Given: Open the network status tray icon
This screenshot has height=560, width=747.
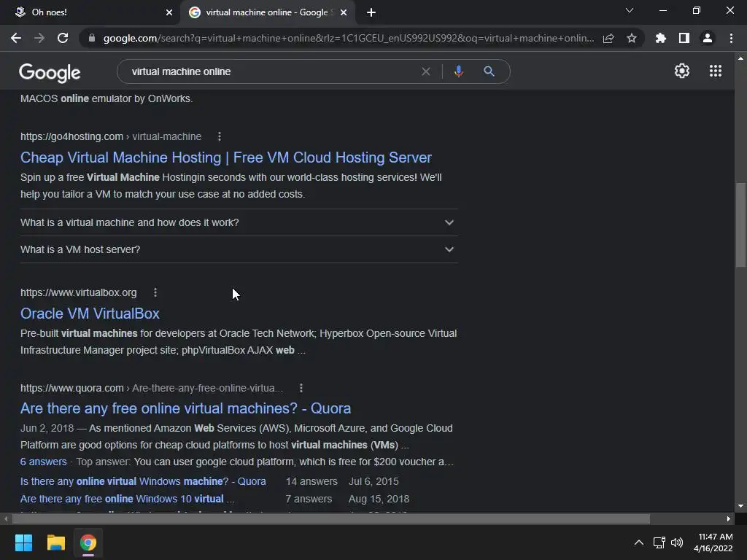Looking at the screenshot, I should pyautogui.click(x=659, y=542).
